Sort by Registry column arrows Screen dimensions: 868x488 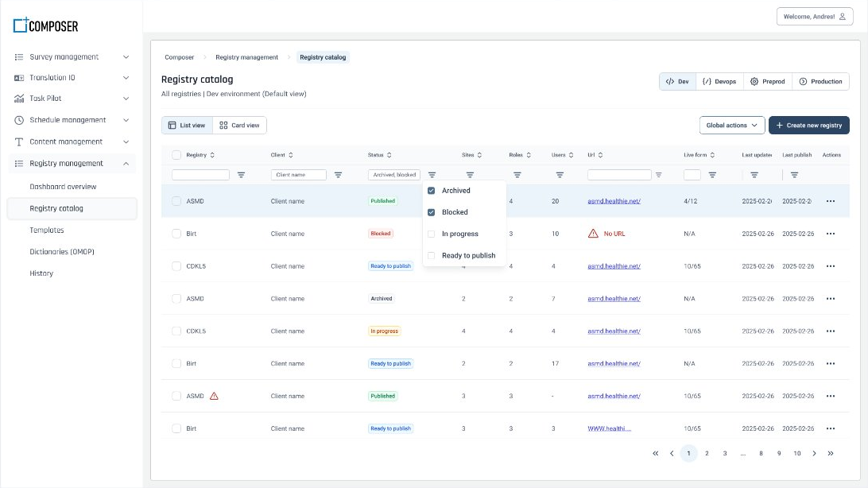[x=212, y=155]
